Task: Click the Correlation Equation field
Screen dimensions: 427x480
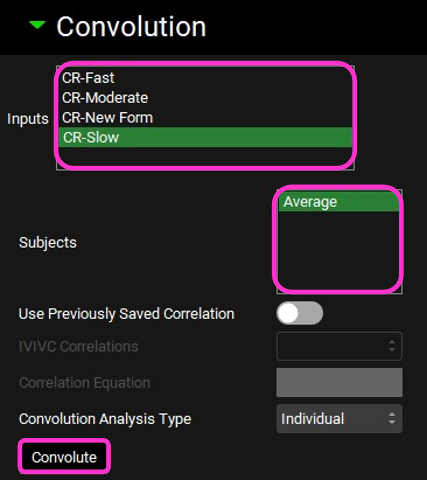Action: click(339, 382)
